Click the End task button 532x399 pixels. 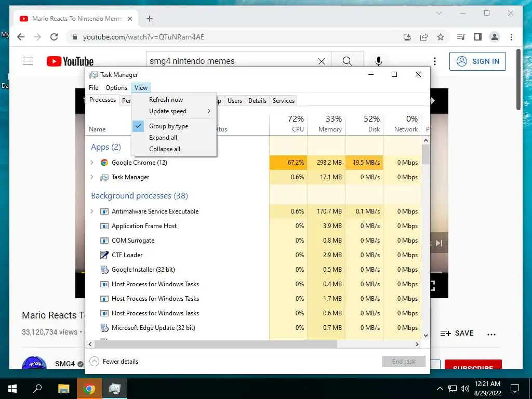tap(404, 362)
